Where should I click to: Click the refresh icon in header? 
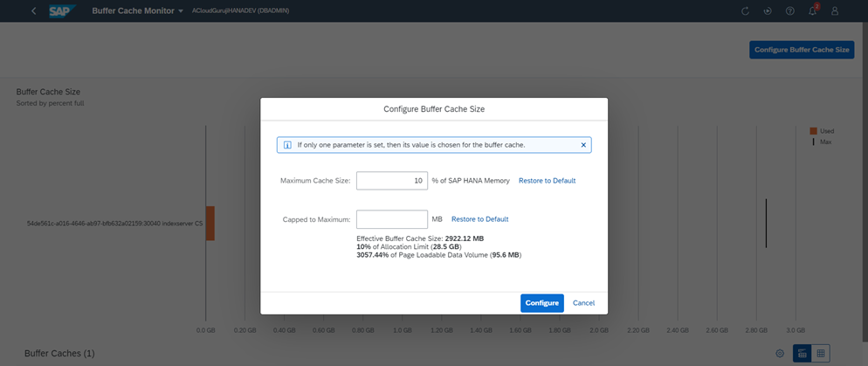point(745,11)
